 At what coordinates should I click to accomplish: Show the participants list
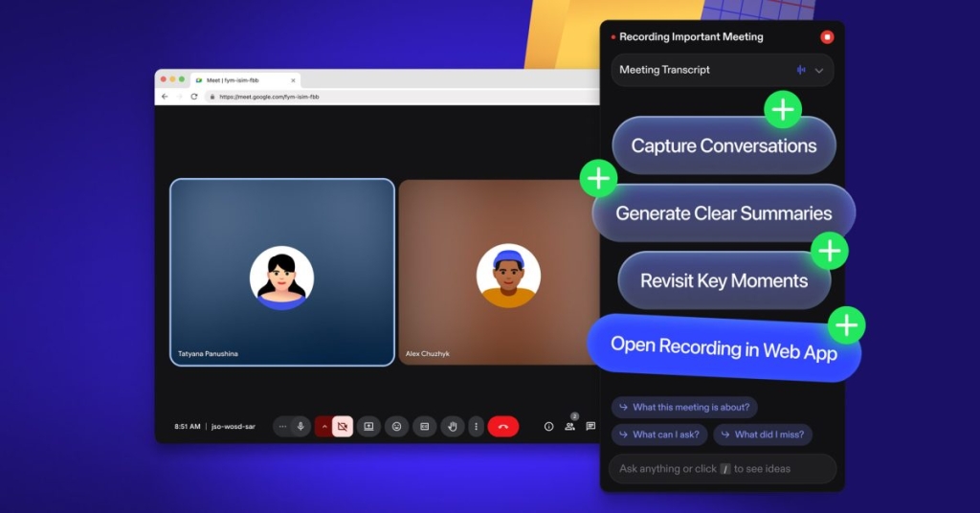(x=569, y=427)
